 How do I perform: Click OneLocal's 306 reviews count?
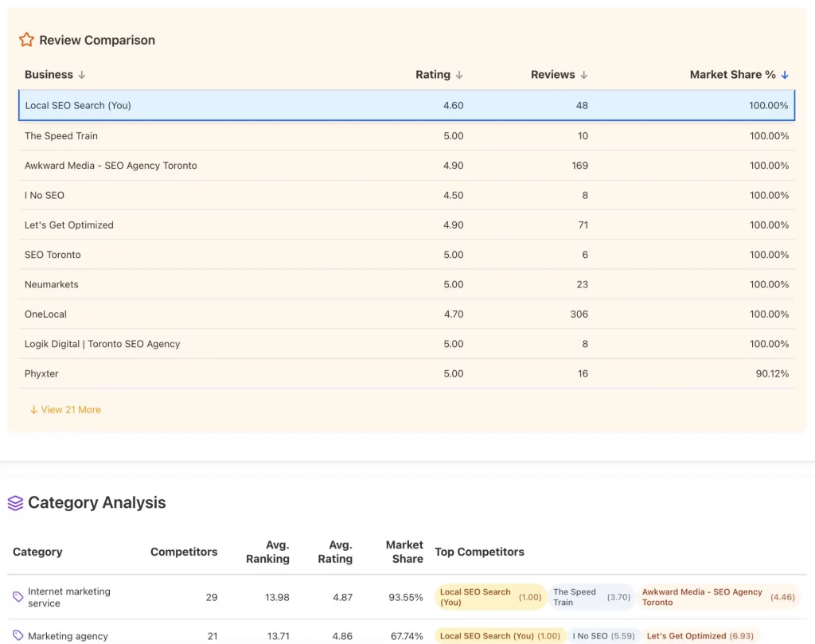[x=579, y=314]
